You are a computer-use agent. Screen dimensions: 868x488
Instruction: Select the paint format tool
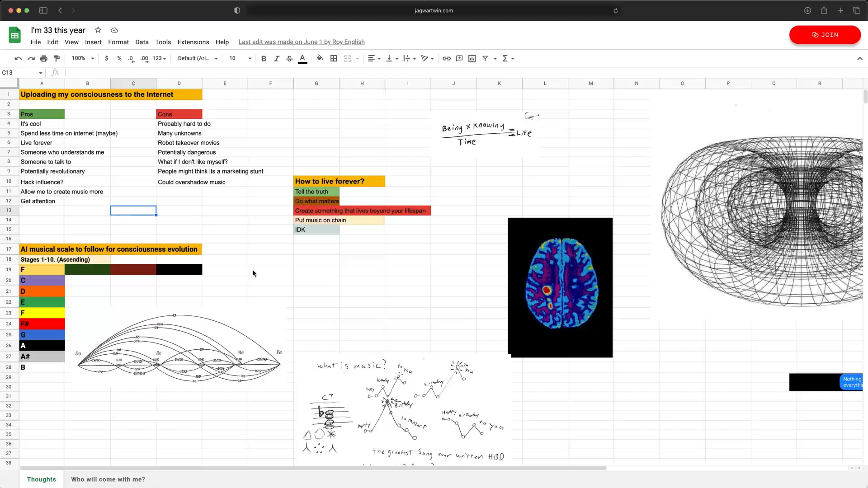[57, 58]
